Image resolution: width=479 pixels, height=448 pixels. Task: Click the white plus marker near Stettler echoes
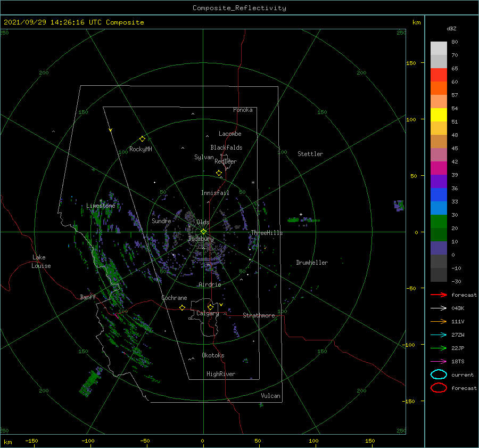301,214
